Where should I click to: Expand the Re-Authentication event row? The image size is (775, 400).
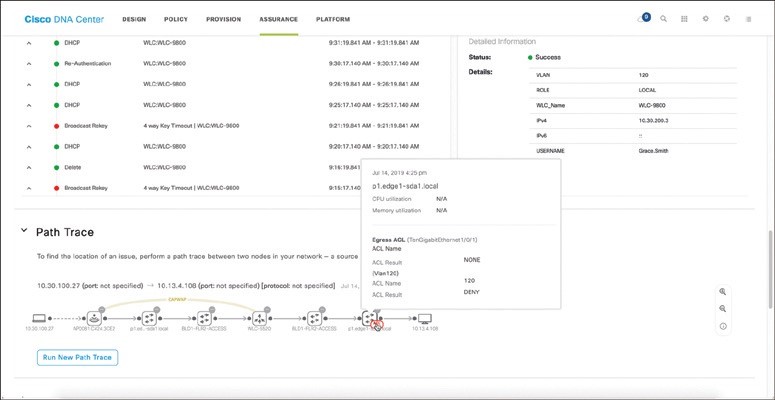tap(29, 64)
